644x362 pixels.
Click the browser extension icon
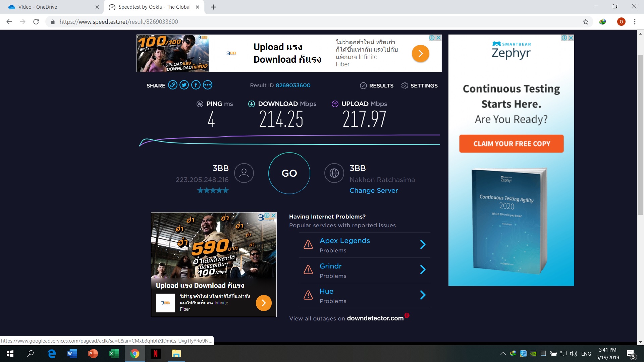pyautogui.click(x=603, y=22)
